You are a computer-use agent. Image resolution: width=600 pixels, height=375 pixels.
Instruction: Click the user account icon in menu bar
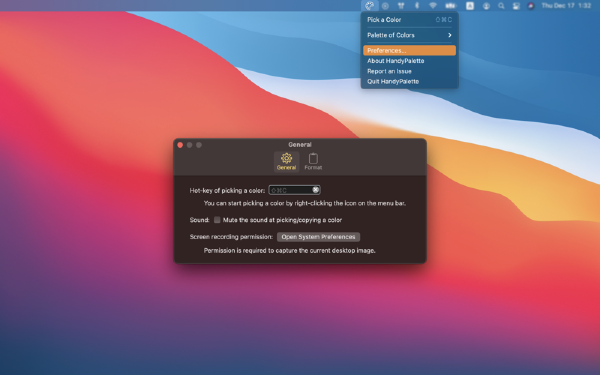tap(486, 6)
